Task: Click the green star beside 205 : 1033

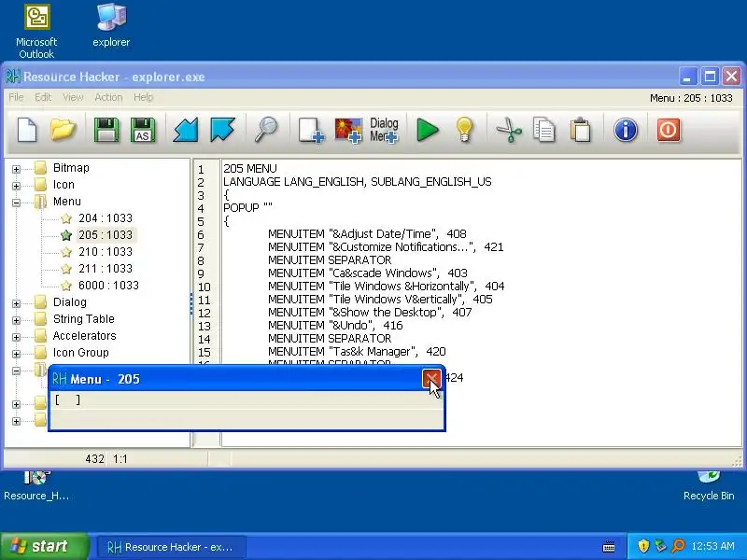Action: (x=66, y=235)
